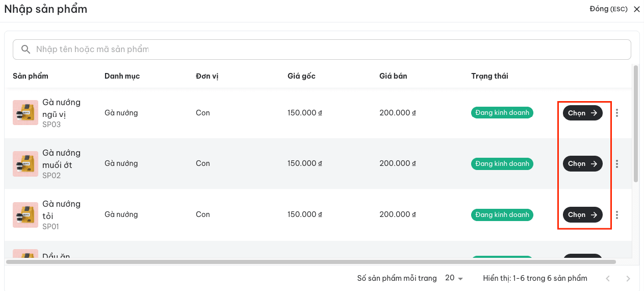Click product code SP01
Image resolution: width=644 pixels, height=291 pixels.
[51, 227]
